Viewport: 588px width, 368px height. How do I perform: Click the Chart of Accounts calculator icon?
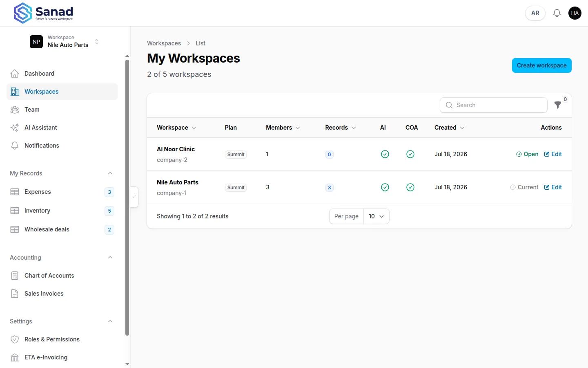15,276
